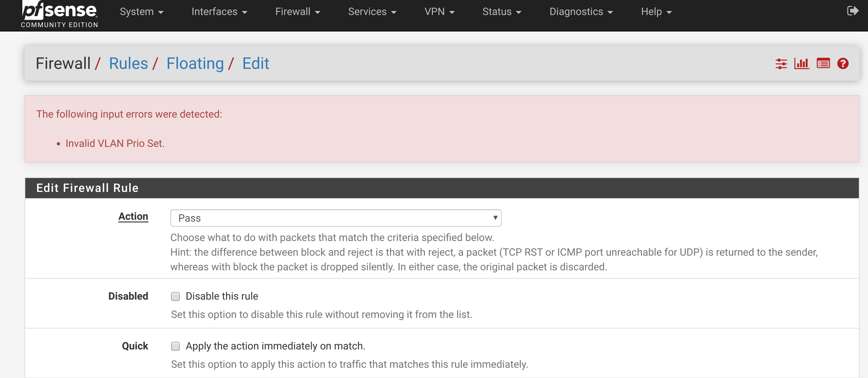The image size is (868, 378).
Task: Open the Status menu
Action: tap(501, 12)
